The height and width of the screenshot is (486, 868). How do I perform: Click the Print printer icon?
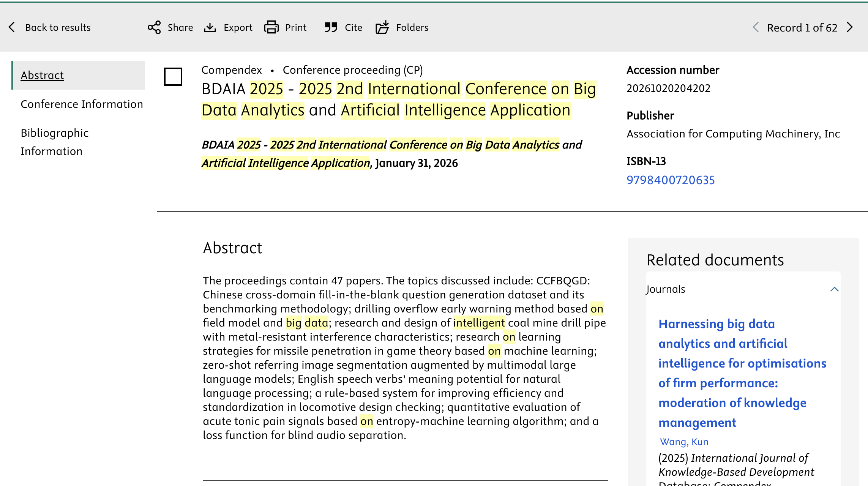coord(271,27)
